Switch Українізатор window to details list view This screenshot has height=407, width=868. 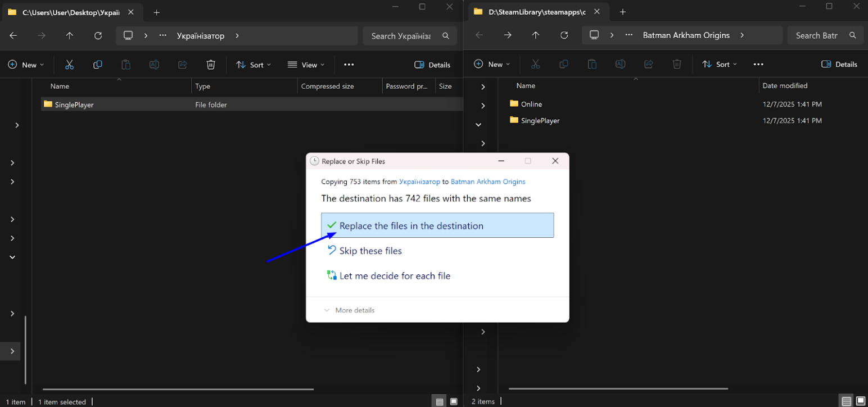point(440,401)
